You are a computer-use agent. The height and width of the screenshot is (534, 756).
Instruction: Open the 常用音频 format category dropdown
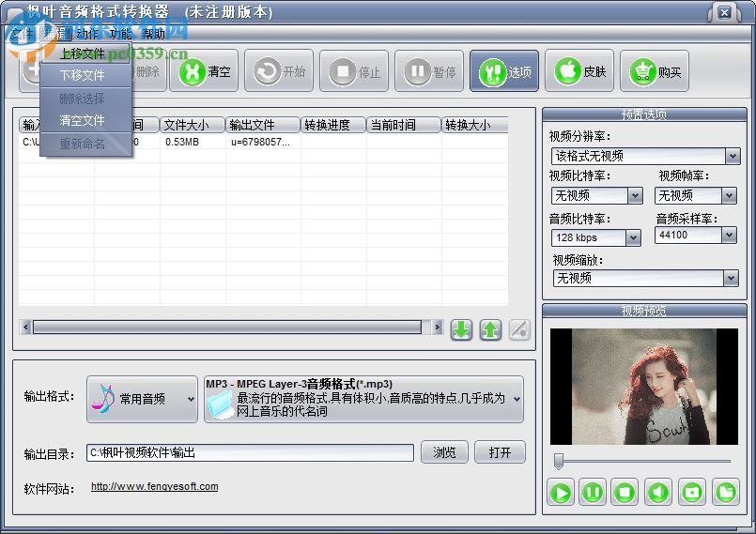[142, 399]
